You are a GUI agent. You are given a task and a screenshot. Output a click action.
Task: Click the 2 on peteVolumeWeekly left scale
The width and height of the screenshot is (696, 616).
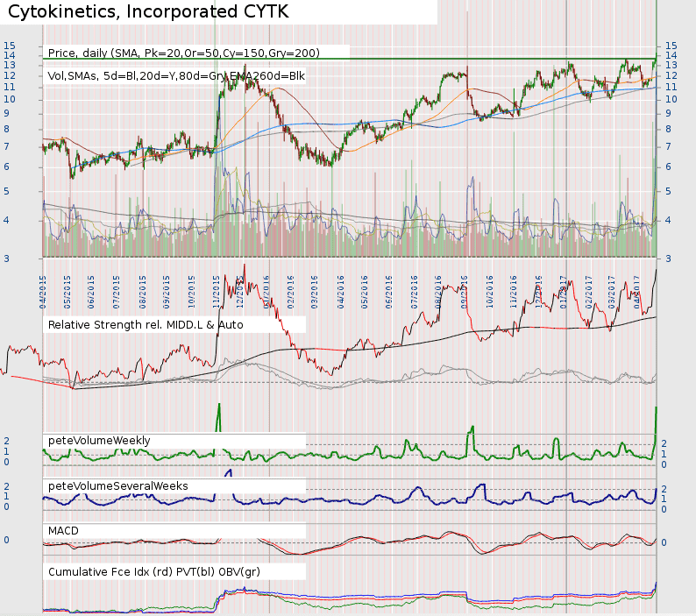pyautogui.click(x=6, y=441)
